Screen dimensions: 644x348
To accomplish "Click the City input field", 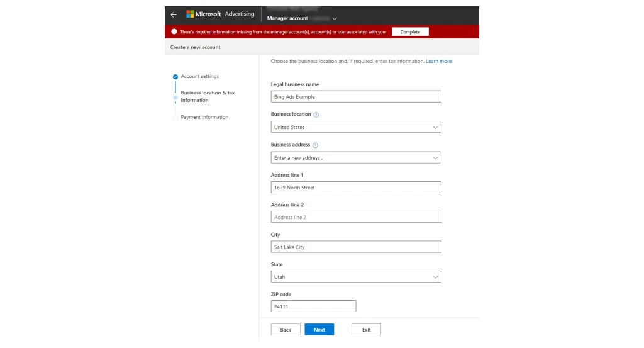I will (356, 247).
